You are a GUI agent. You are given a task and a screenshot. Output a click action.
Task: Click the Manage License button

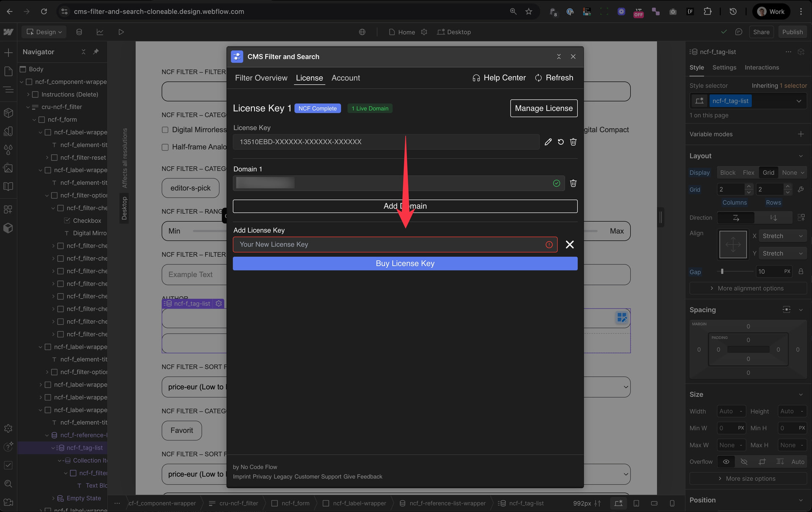coord(543,108)
